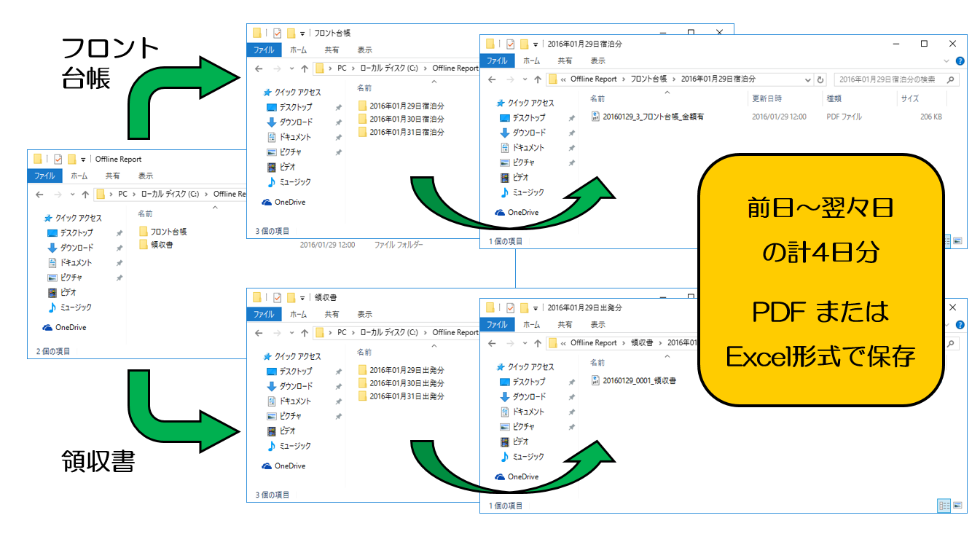The height and width of the screenshot is (534, 980).
Task: Click New Folder icon in 2016年01月29日出発分 title bar
Action: tap(524, 307)
